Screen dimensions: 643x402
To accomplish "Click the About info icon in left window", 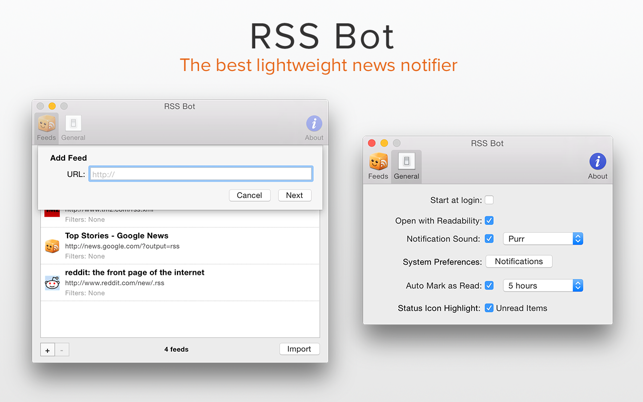I will pyautogui.click(x=314, y=126).
